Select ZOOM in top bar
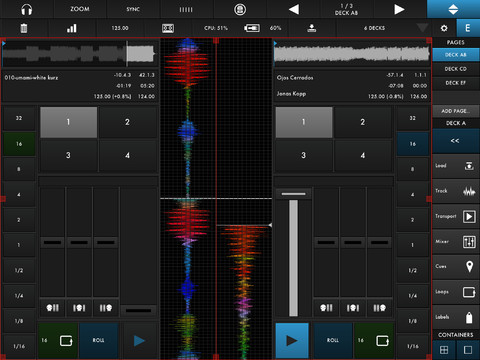480x360 pixels. tap(80, 9)
